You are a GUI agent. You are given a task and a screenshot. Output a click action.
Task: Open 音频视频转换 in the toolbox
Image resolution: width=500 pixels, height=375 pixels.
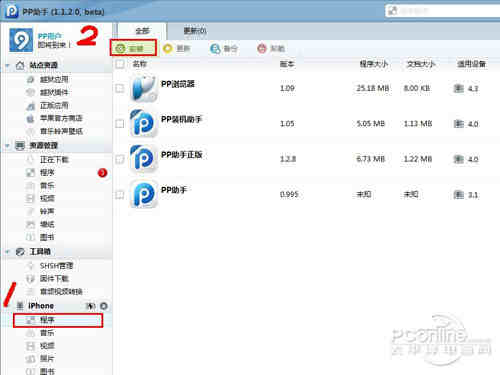coord(61,292)
